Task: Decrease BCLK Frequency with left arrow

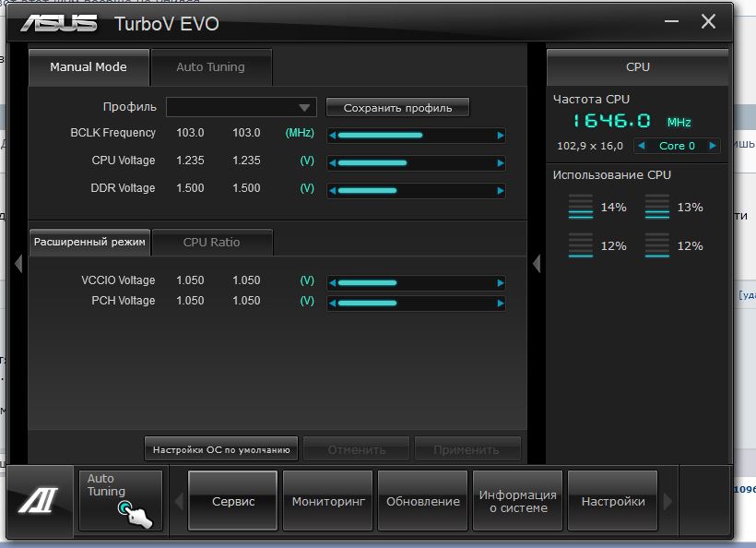Action: [332, 136]
